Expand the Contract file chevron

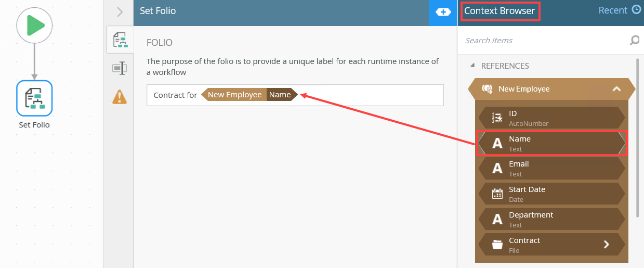pyautogui.click(x=606, y=245)
